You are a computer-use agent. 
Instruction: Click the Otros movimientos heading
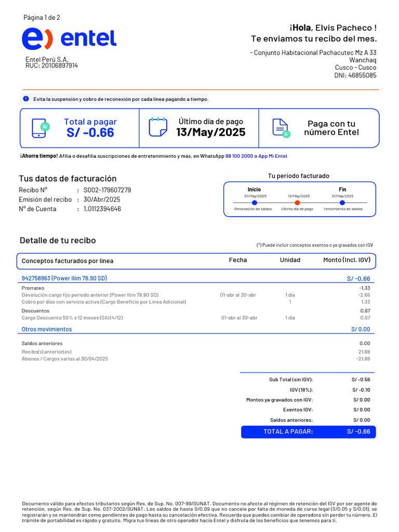tap(47, 329)
